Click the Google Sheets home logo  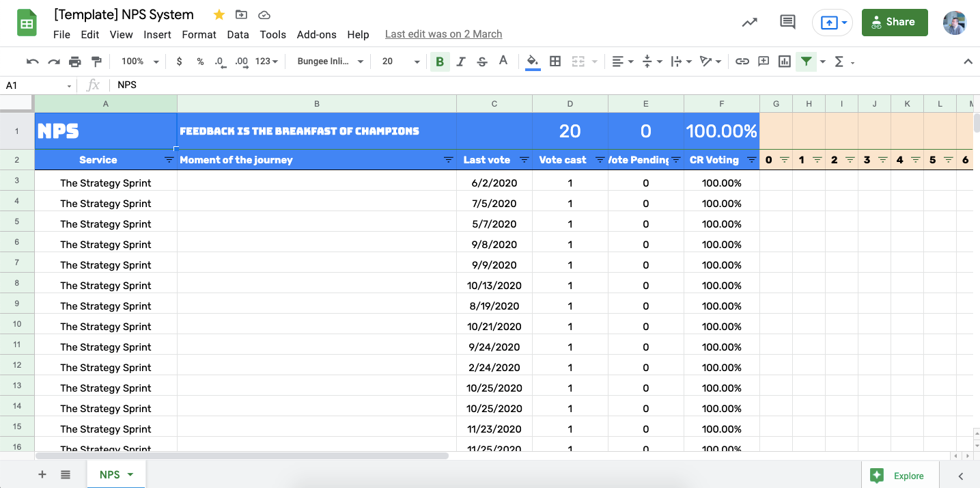click(27, 24)
